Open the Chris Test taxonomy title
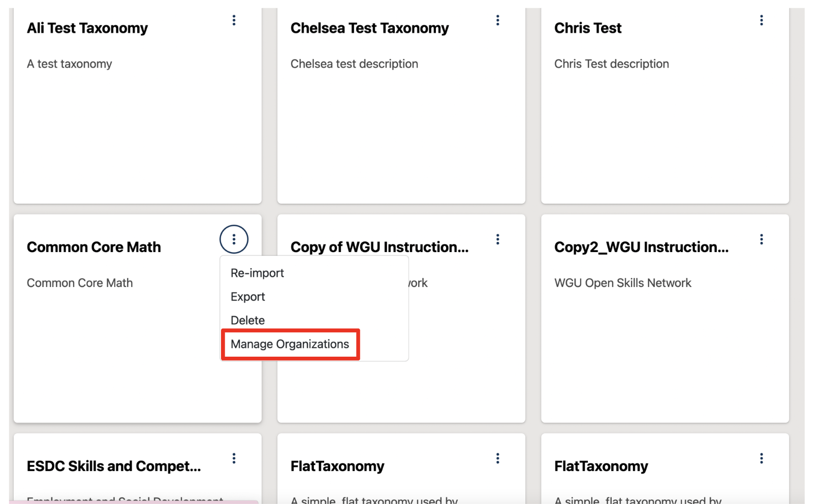Screen dimensions: 818x504 coord(587,28)
